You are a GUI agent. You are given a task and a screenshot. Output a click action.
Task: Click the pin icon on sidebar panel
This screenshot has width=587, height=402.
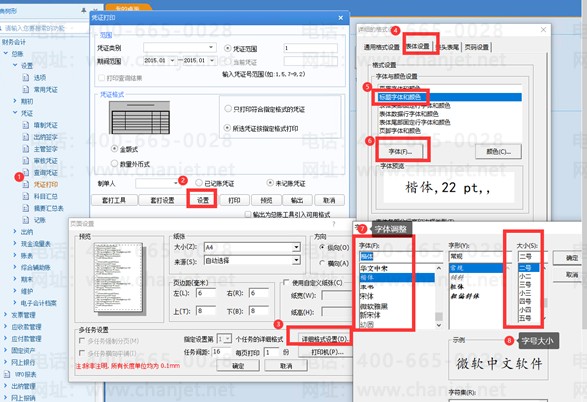point(84,10)
